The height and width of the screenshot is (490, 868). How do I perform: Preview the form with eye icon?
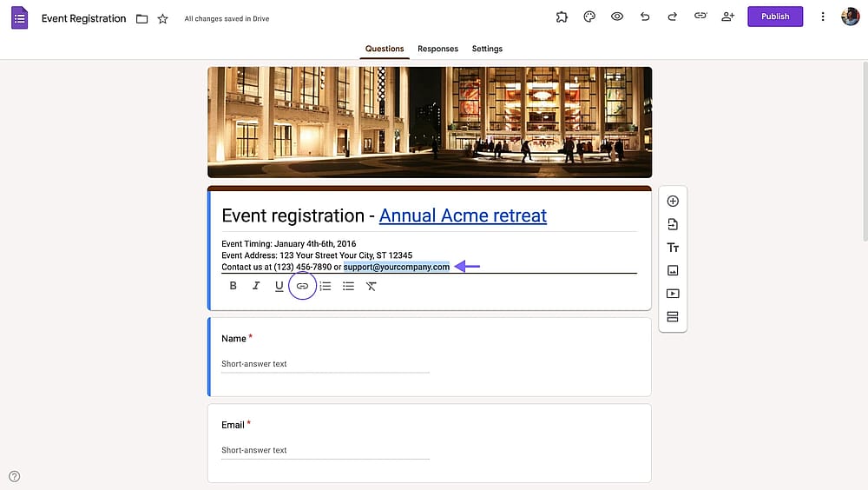pos(617,17)
